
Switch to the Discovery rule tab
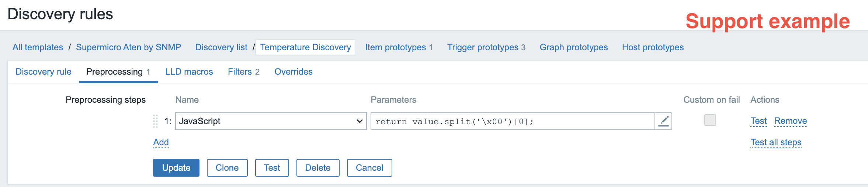(44, 72)
